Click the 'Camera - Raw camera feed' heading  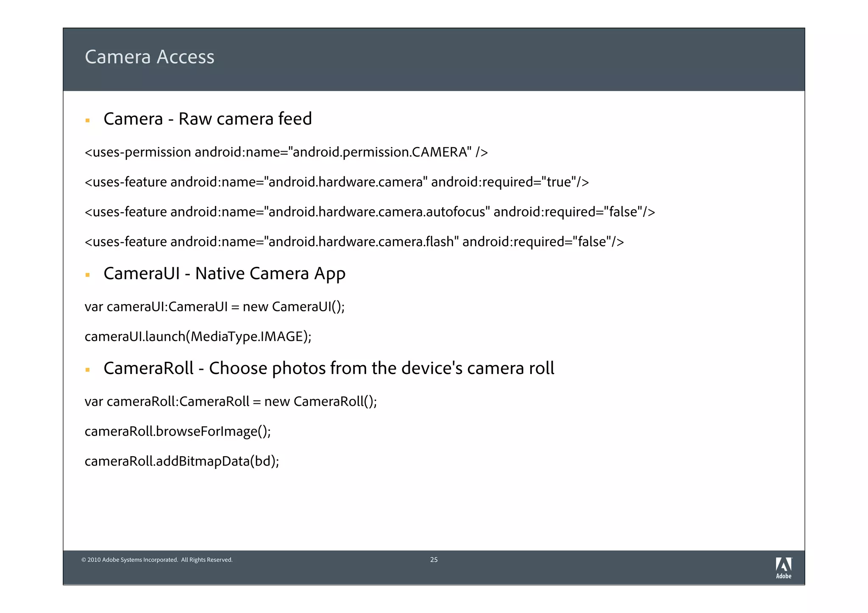point(208,119)
